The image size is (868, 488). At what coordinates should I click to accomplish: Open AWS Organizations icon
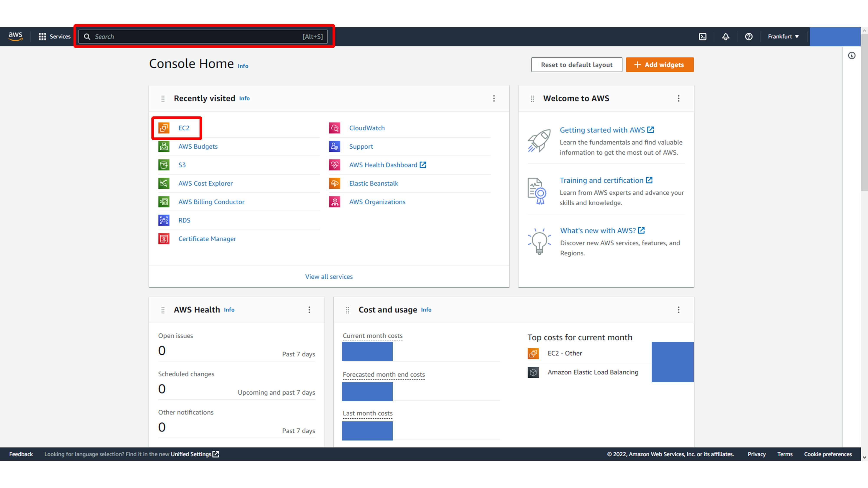pos(335,202)
